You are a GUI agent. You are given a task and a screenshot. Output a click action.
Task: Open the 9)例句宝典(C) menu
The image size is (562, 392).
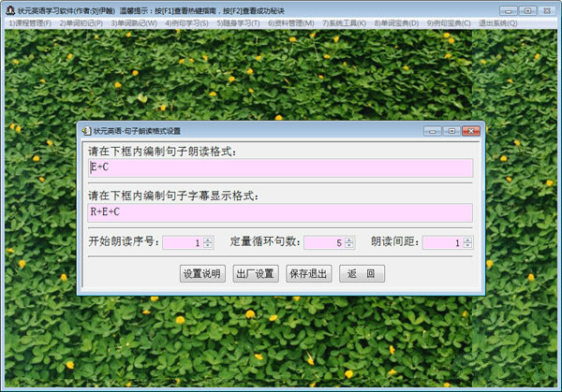[x=449, y=23]
